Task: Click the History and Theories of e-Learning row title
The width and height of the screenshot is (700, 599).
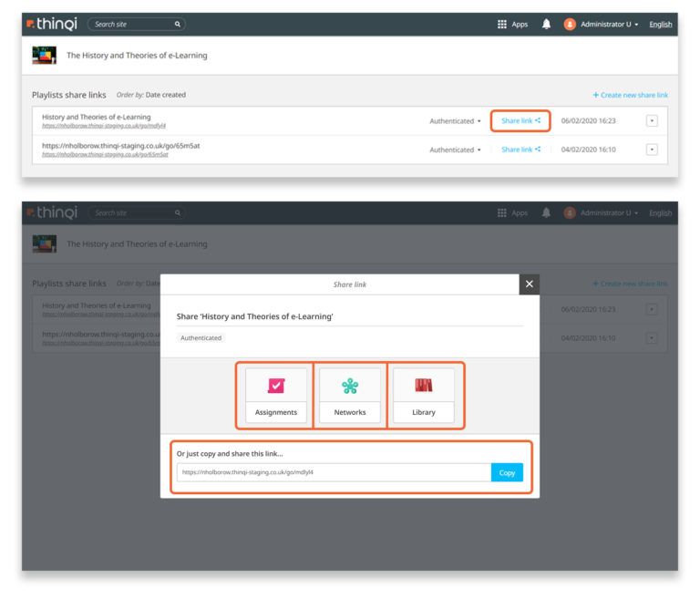Action: click(97, 117)
